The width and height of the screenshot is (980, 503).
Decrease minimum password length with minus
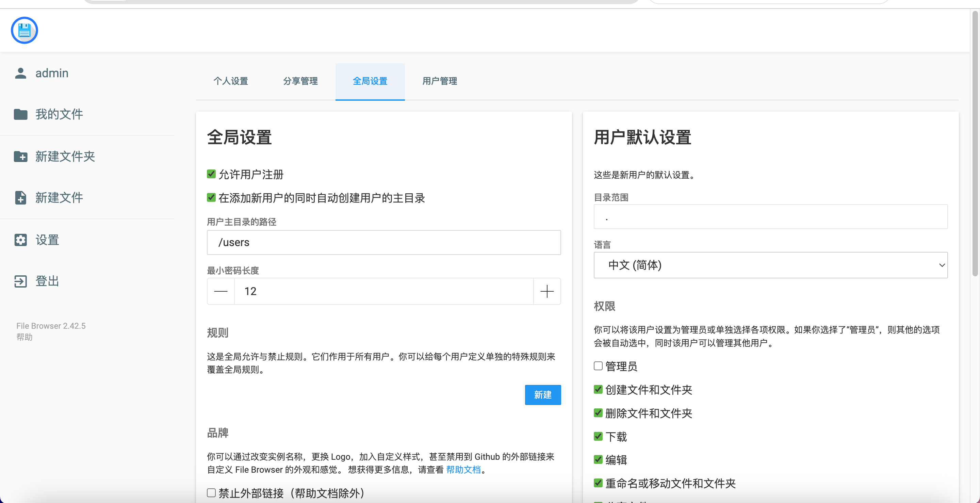coord(220,291)
